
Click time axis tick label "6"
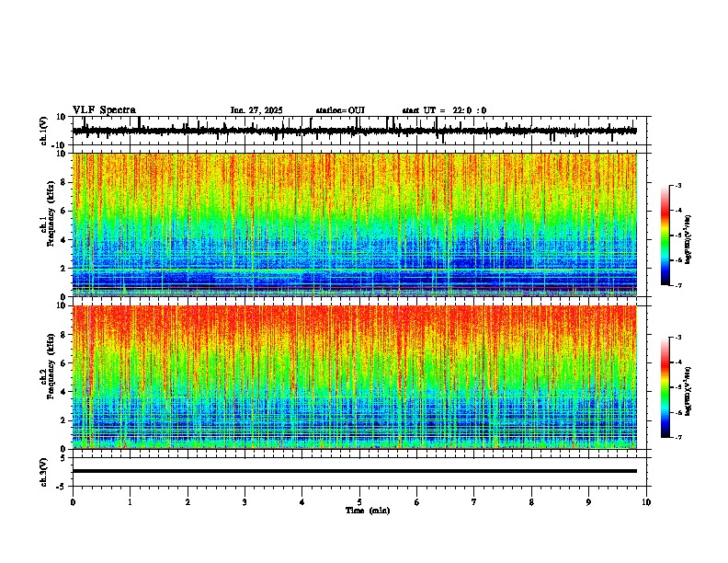pos(417,502)
